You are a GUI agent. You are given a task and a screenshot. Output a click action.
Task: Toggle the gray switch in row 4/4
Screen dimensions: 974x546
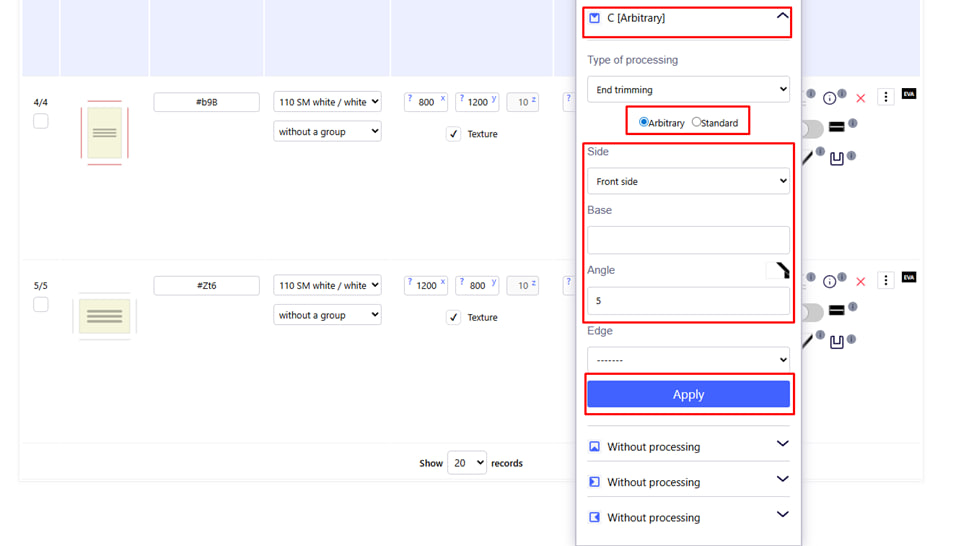click(811, 129)
